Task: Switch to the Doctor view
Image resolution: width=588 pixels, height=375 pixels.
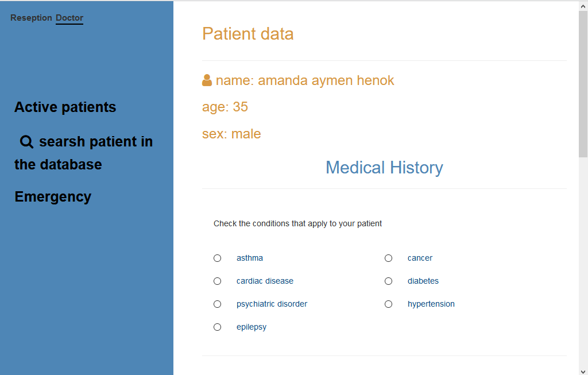Action: [x=69, y=18]
